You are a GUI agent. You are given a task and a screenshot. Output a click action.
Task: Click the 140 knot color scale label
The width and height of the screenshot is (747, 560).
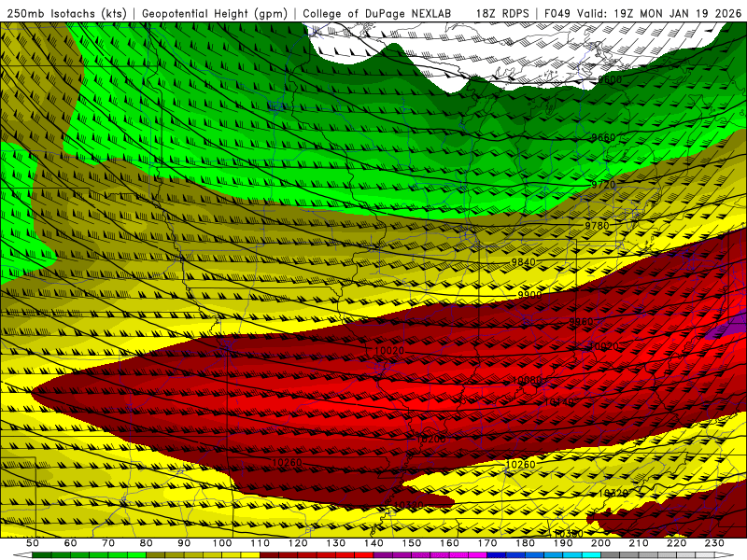tap(374, 543)
